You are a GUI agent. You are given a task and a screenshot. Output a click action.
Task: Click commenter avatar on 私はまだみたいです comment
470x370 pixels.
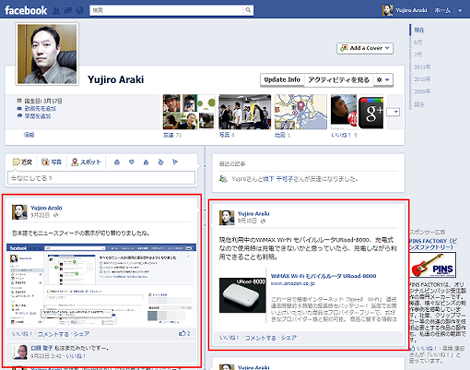pos(20,352)
